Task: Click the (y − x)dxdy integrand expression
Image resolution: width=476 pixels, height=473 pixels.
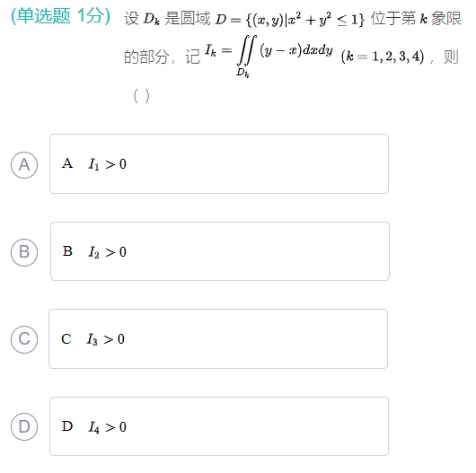Action: pos(296,50)
